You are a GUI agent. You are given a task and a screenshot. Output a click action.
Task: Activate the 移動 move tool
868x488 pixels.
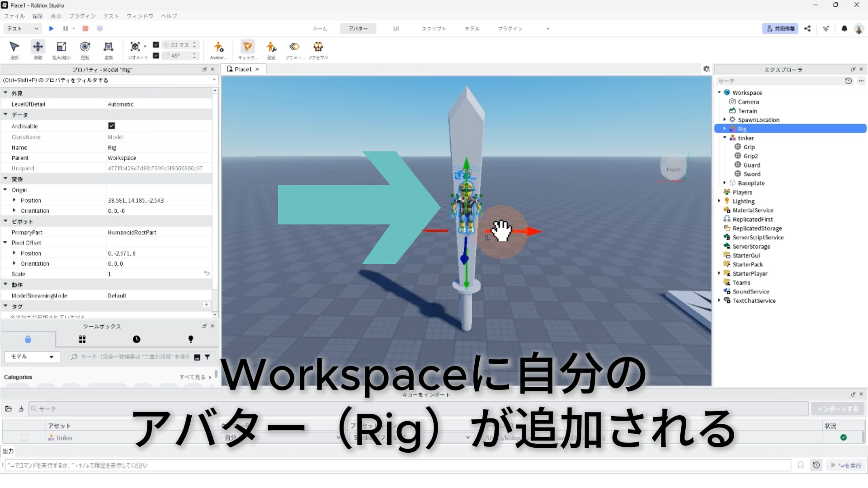coord(38,47)
